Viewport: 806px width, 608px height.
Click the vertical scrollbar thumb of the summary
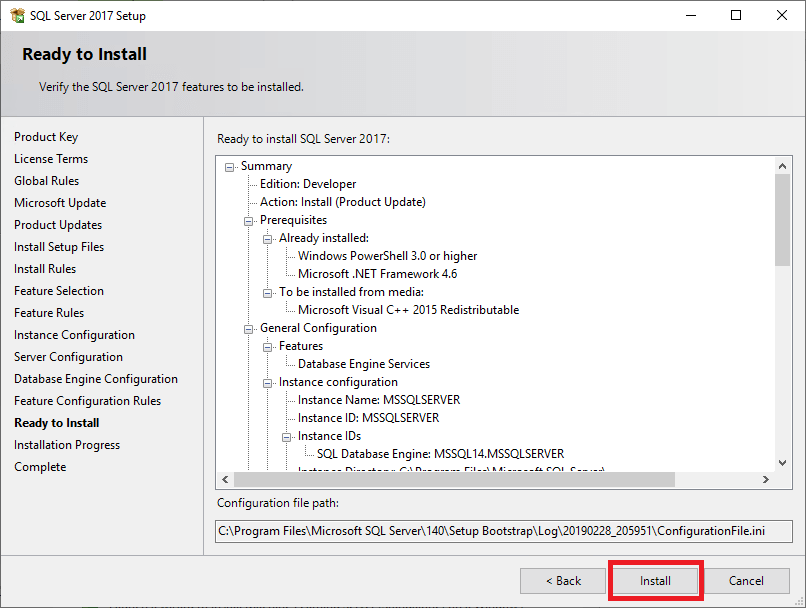pos(782,220)
